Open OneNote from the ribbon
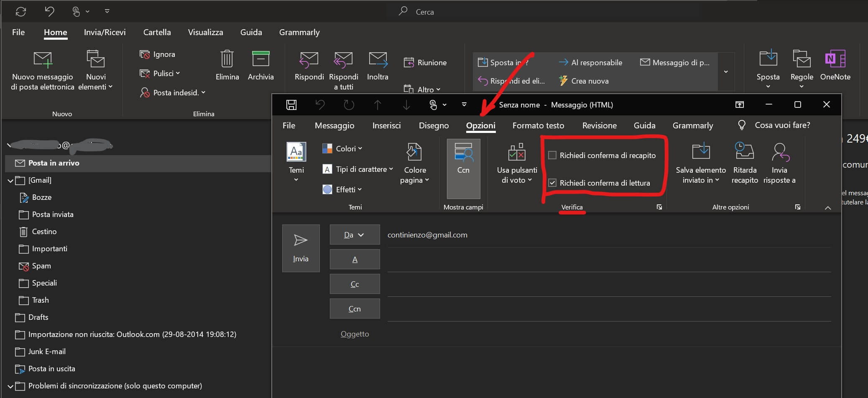Screen dimensions: 868x398 [x=835, y=59]
